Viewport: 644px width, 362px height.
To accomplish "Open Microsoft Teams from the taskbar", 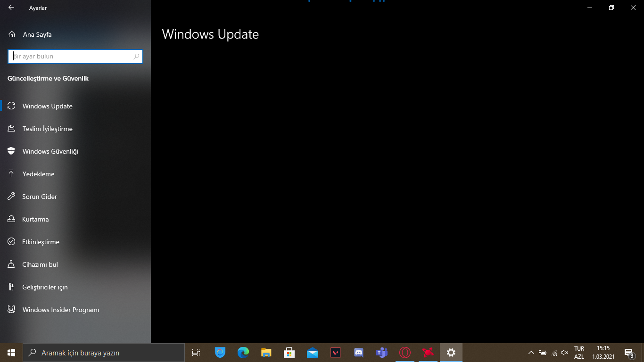I will [382, 353].
